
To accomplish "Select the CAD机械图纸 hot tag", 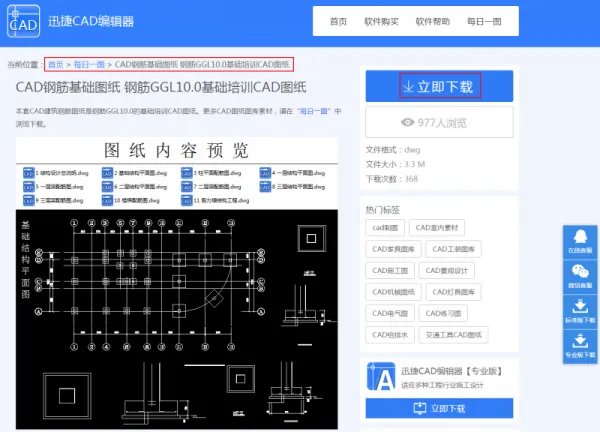I will [393, 292].
